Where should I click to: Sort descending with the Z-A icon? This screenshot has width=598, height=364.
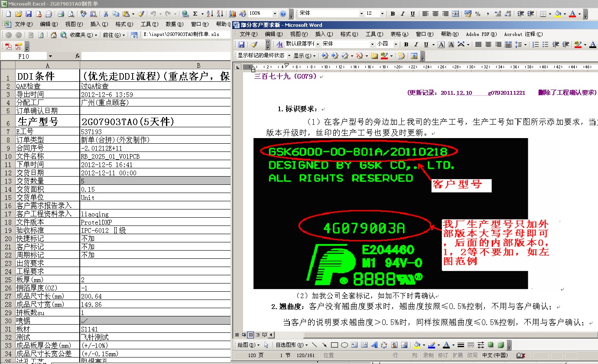click(220, 13)
